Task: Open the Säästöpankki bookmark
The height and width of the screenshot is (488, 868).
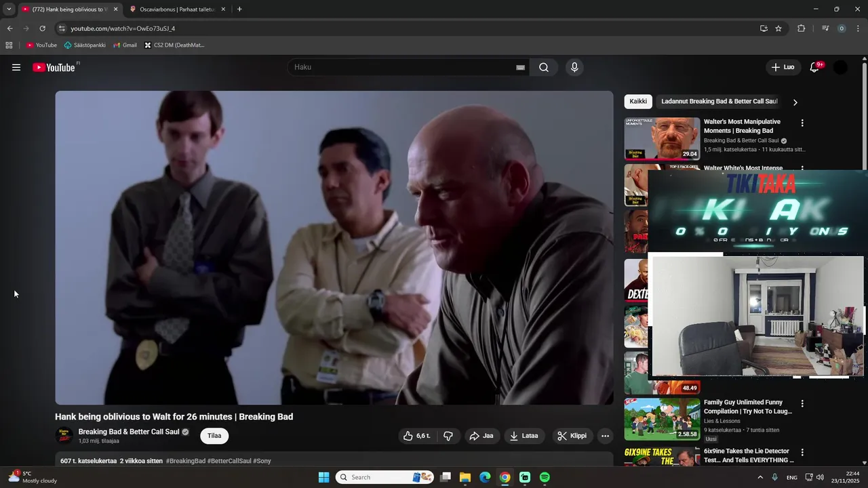Action: coord(85,45)
